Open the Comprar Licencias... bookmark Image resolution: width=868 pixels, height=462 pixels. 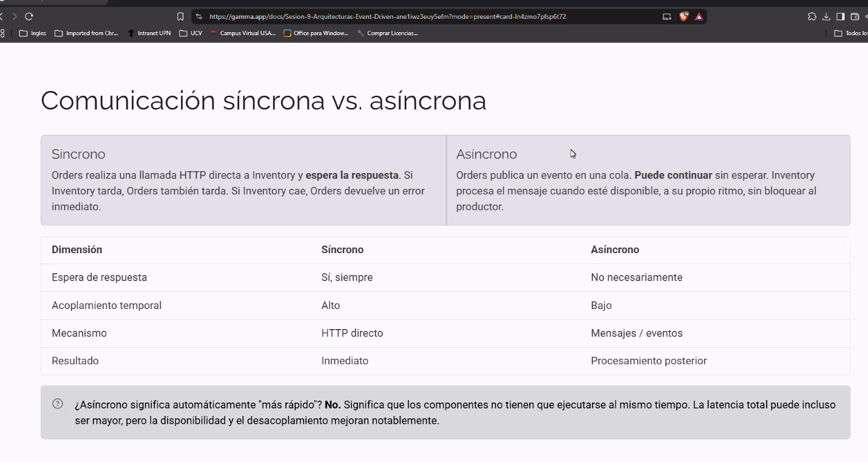[x=387, y=33]
